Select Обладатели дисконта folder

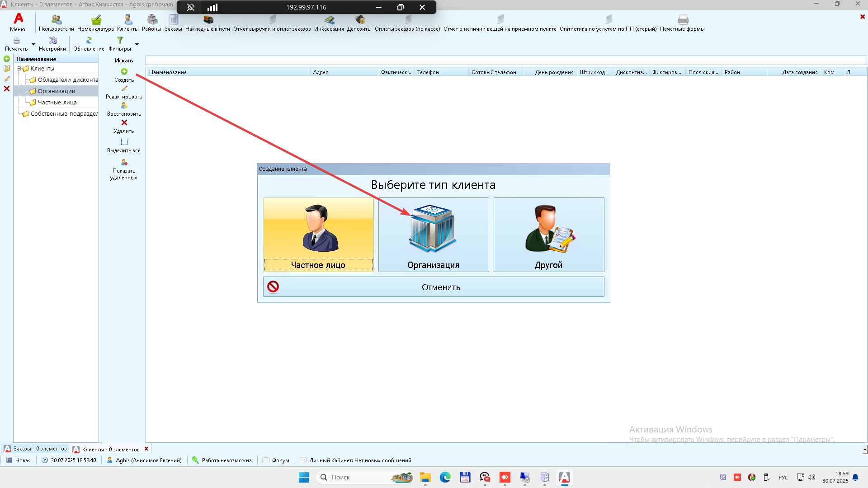coord(64,80)
